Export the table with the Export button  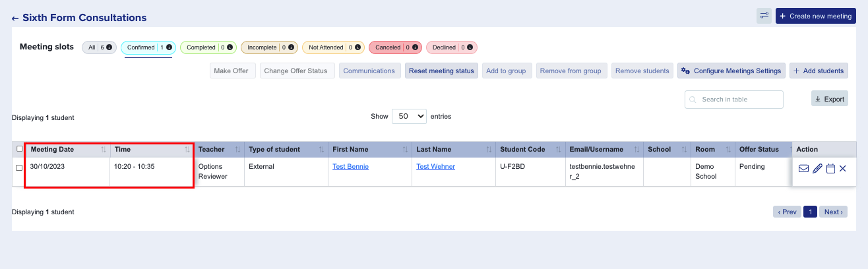coord(830,99)
